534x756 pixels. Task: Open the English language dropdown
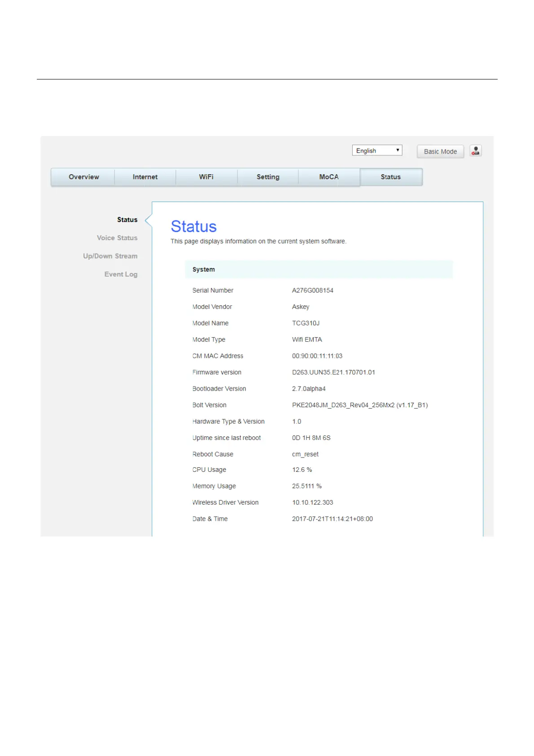click(377, 151)
